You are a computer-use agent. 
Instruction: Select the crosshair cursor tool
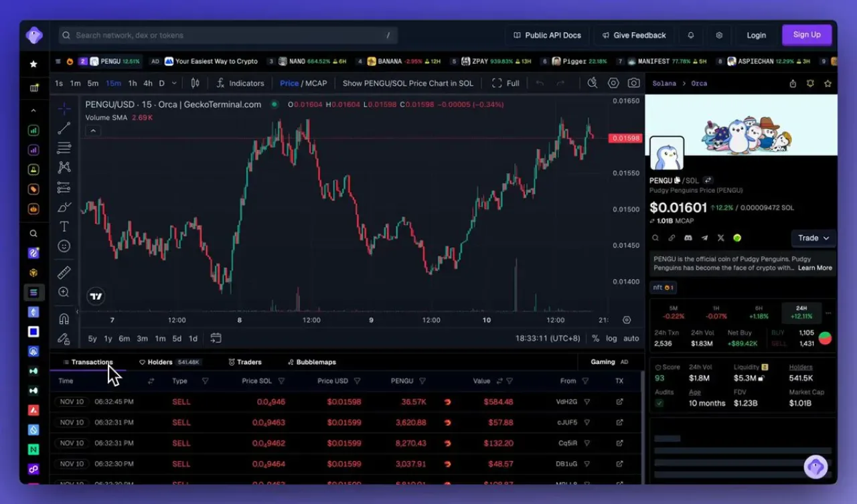[x=64, y=108]
